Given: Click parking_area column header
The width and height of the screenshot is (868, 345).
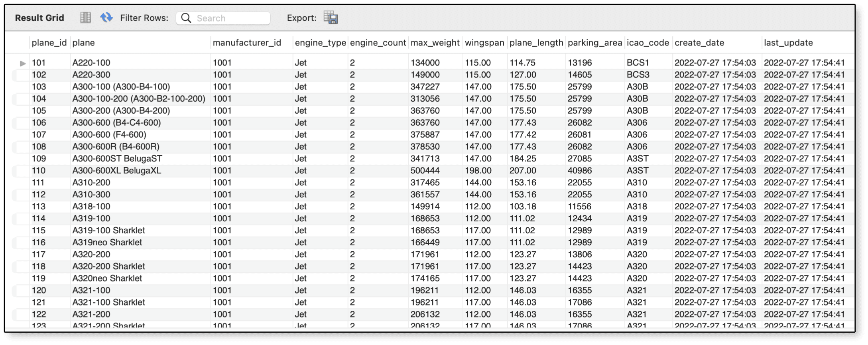Looking at the screenshot, I should coord(594,43).
